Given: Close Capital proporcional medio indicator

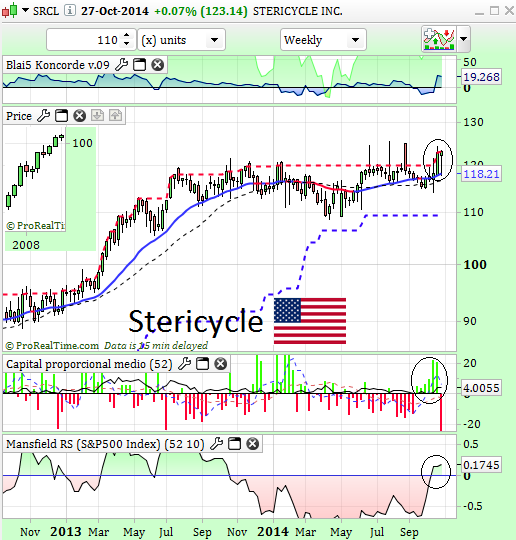Looking at the screenshot, I should [221, 363].
